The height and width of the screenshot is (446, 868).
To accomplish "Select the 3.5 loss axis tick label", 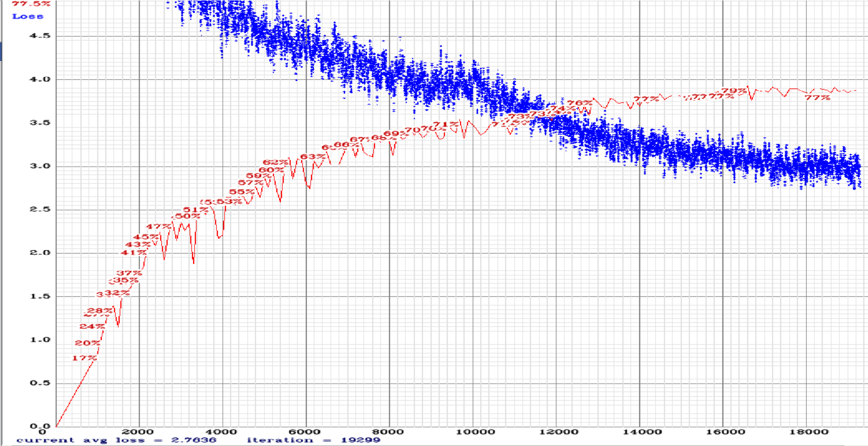I will 40,122.
